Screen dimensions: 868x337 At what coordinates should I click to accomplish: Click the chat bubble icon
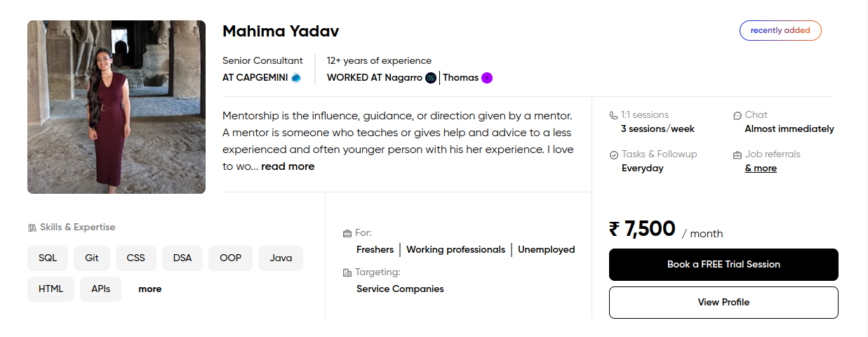coord(737,115)
